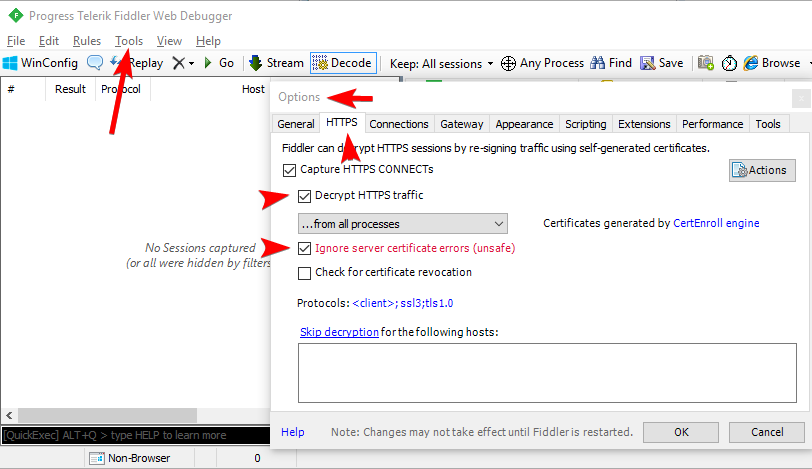Image resolution: width=812 pixels, height=469 pixels.
Task: Expand Keep: All sessions dropdown
Action: tap(441, 63)
